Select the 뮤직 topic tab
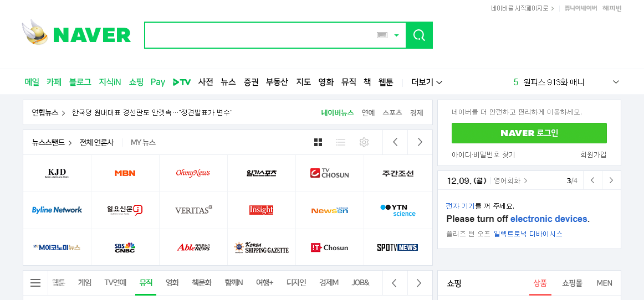This screenshot has width=644, height=300. [x=146, y=283]
